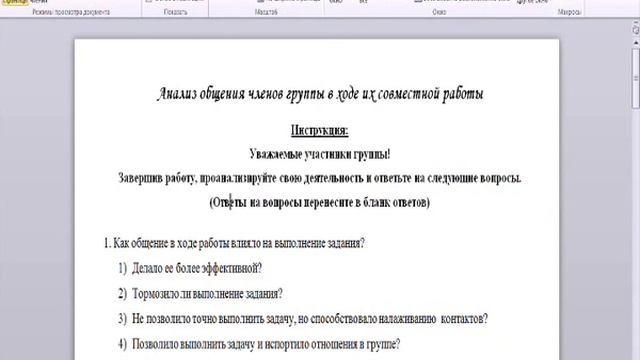This screenshot has width=640, height=360.
Task: Click option 'Тормозило ли выполнение задания?'
Action: pos(200,294)
